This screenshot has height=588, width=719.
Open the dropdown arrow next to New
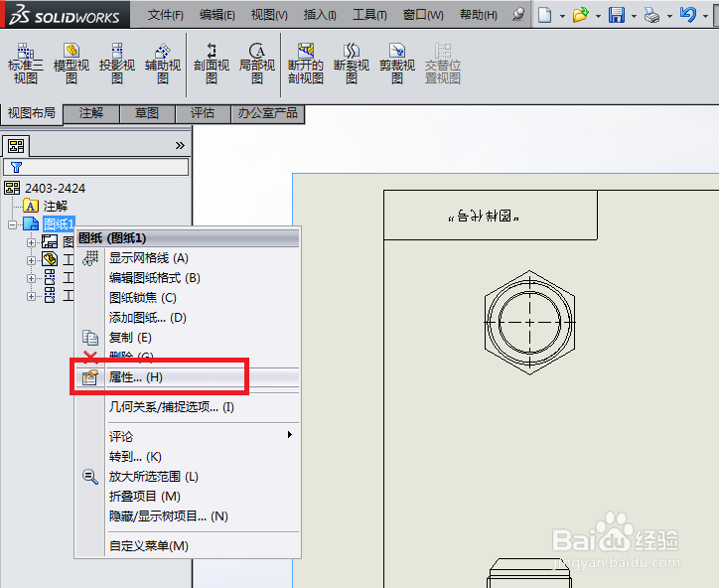[562, 16]
